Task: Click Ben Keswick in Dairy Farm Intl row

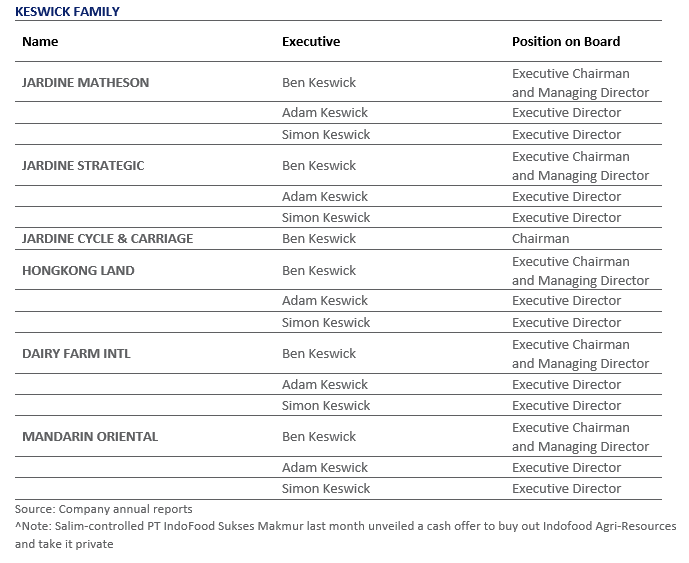Action: tap(319, 354)
